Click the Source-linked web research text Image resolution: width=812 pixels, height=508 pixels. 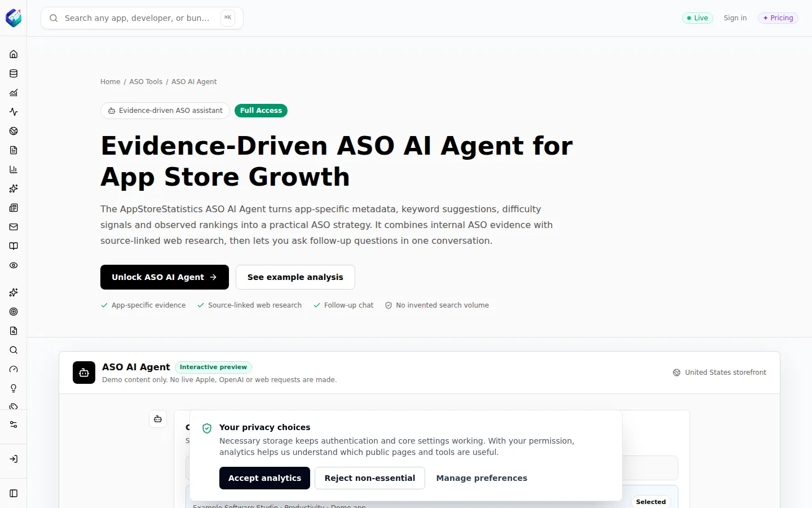pyautogui.click(x=255, y=305)
